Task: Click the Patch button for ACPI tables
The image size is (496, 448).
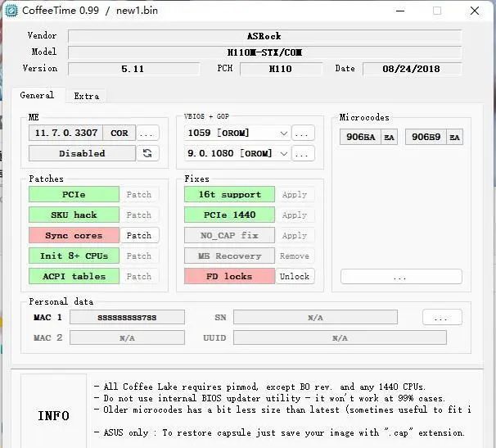Action: tap(139, 276)
